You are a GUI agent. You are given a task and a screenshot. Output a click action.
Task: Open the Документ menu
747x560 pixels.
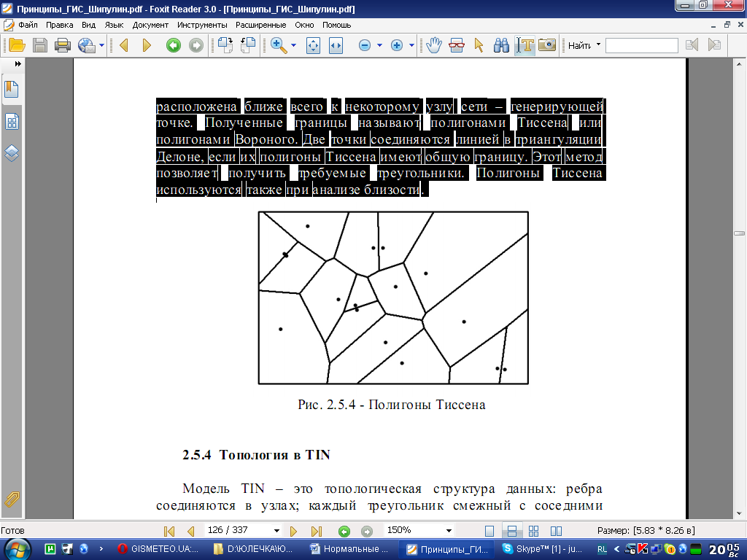click(150, 25)
